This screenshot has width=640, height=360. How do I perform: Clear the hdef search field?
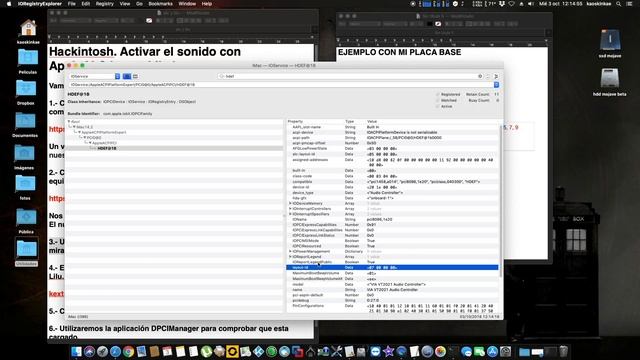(480, 76)
